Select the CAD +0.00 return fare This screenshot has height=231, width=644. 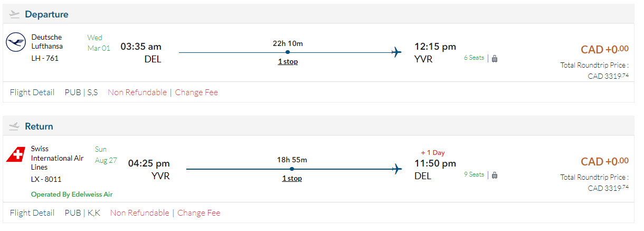604,162
